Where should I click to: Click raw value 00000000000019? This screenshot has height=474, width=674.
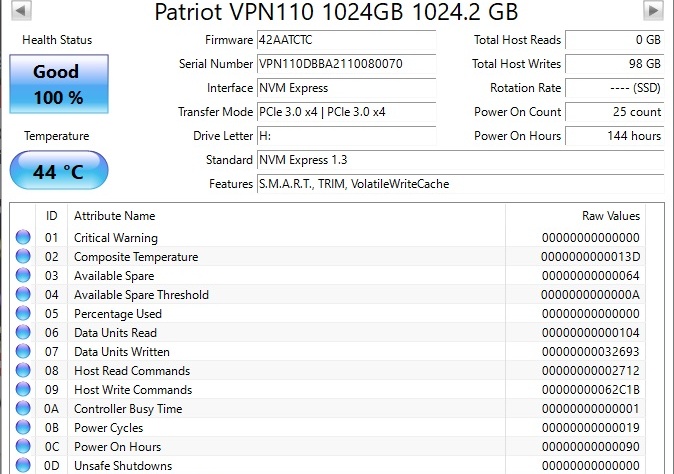[x=590, y=428]
